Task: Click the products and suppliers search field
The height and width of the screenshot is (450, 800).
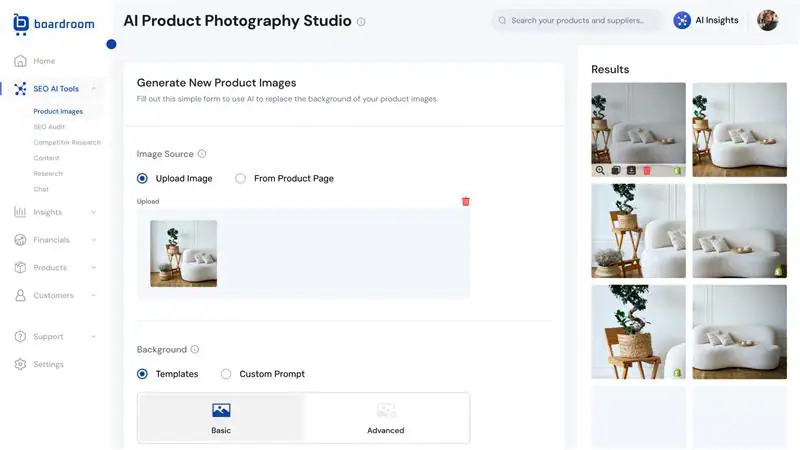Action: pos(580,20)
